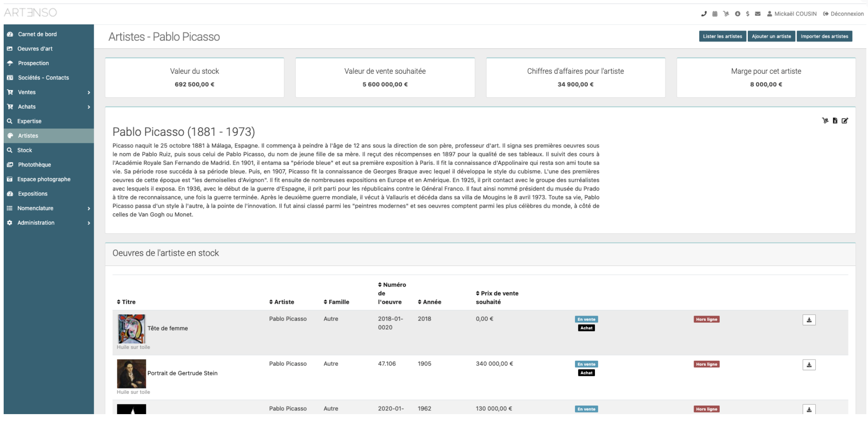Click the 34 900,00 € revenue figure

(x=575, y=84)
